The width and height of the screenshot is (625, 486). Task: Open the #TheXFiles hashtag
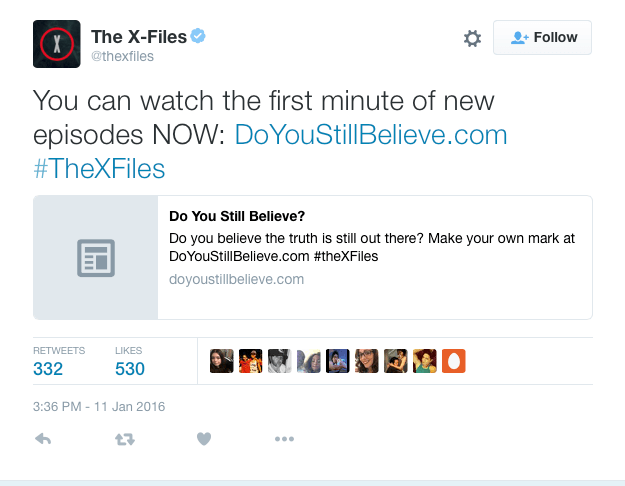[x=99, y=168]
